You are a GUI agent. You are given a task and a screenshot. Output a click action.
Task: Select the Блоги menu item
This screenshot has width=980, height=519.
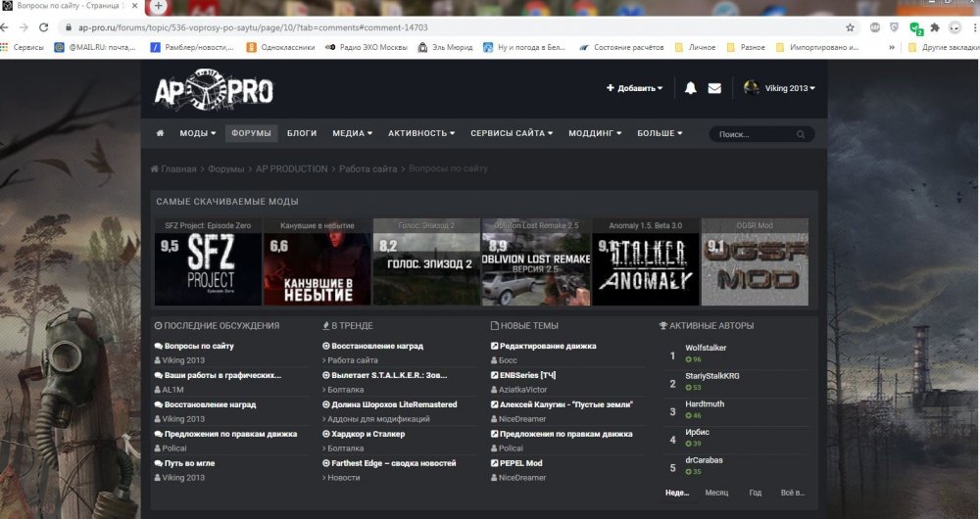coord(302,133)
